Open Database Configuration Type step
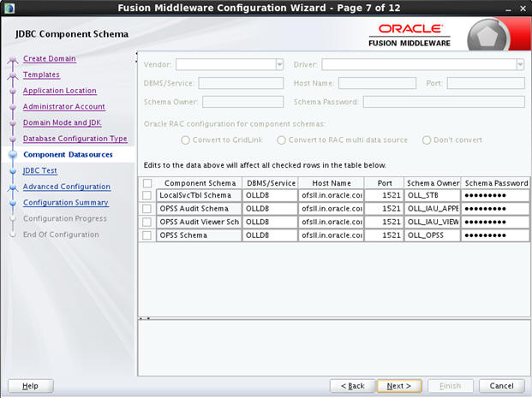This screenshot has width=532, height=398. 75,139
